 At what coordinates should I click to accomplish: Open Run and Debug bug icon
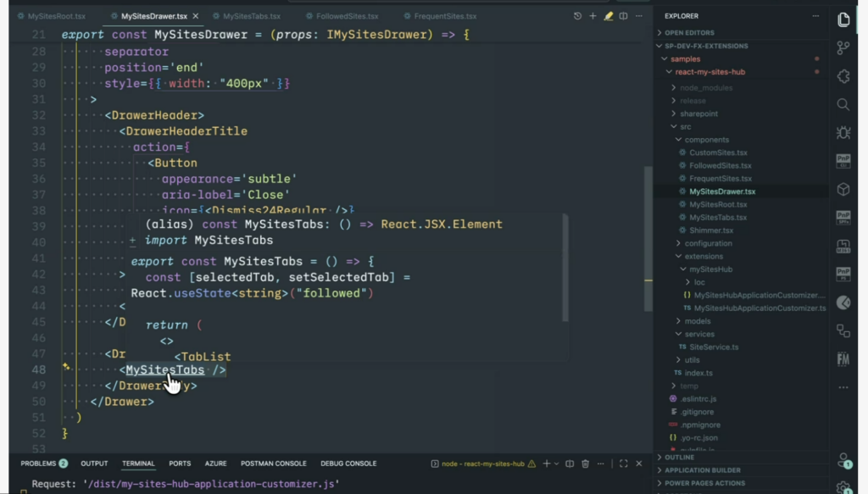(x=843, y=133)
